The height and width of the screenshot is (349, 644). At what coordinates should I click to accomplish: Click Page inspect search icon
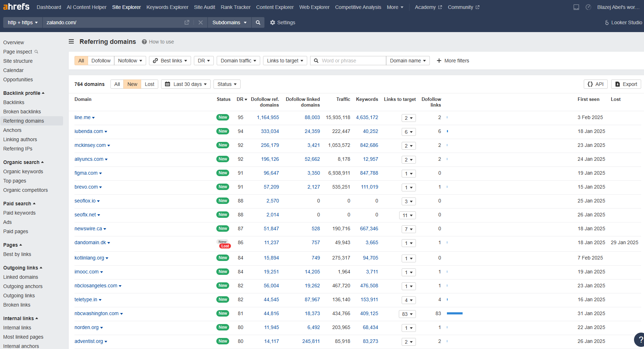pos(36,52)
